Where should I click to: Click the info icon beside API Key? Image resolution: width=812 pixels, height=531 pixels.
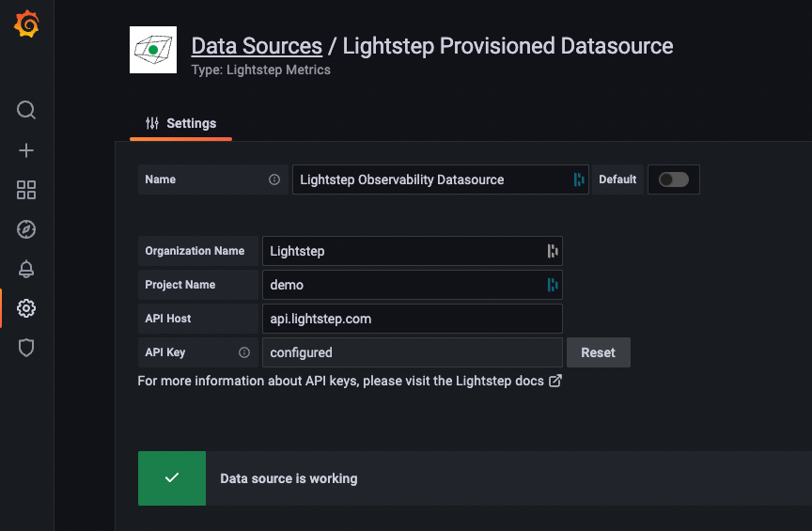point(244,352)
